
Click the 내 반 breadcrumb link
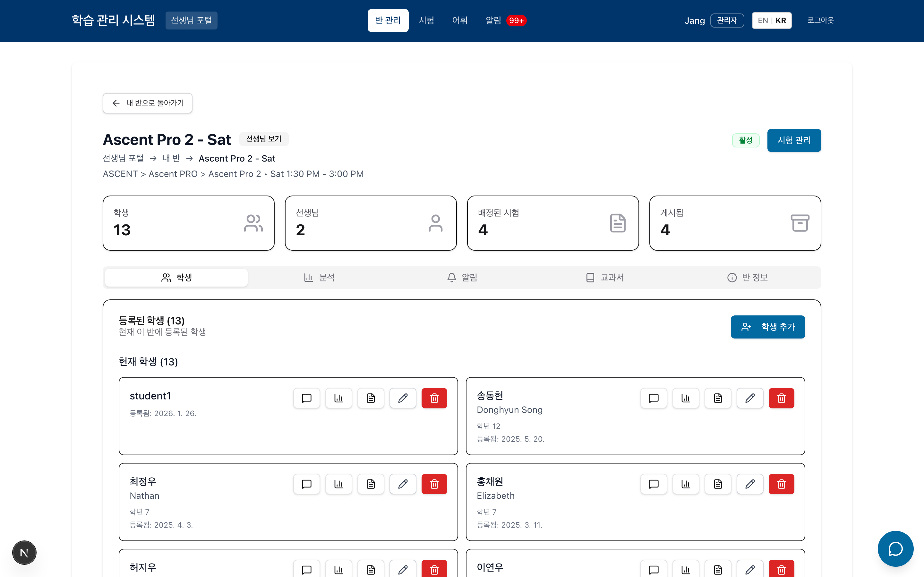[171, 158]
